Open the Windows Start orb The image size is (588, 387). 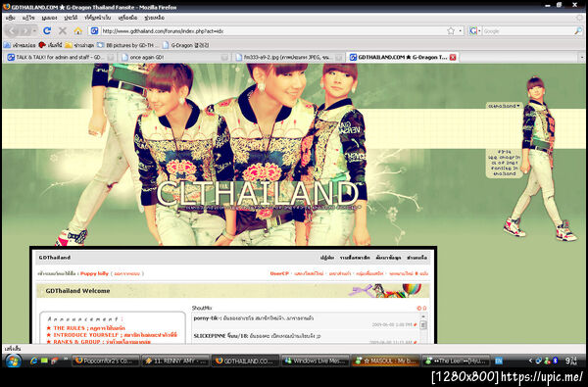point(13,361)
